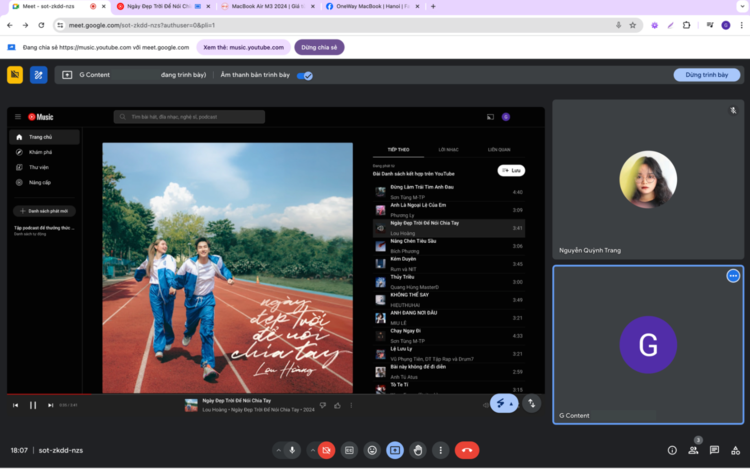Select KHÔNG THỂ SAY track
Screen dimensions: 750x469
tap(449, 300)
